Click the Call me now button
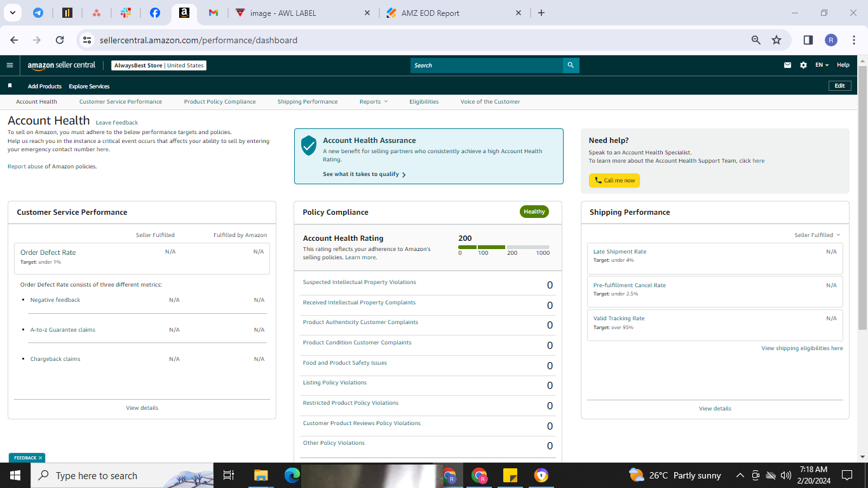This screenshot has height=488, width=868. (614, 180)
